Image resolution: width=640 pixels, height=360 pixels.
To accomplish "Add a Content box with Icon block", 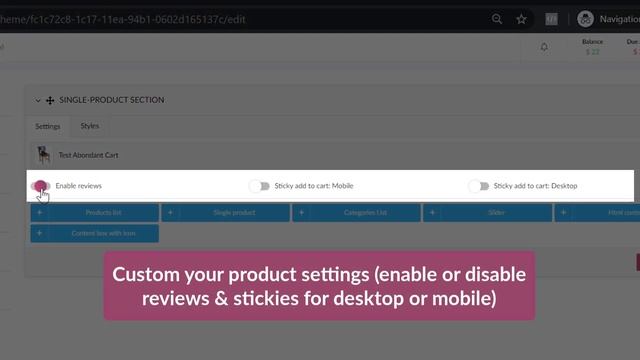I will pos(95,233).
